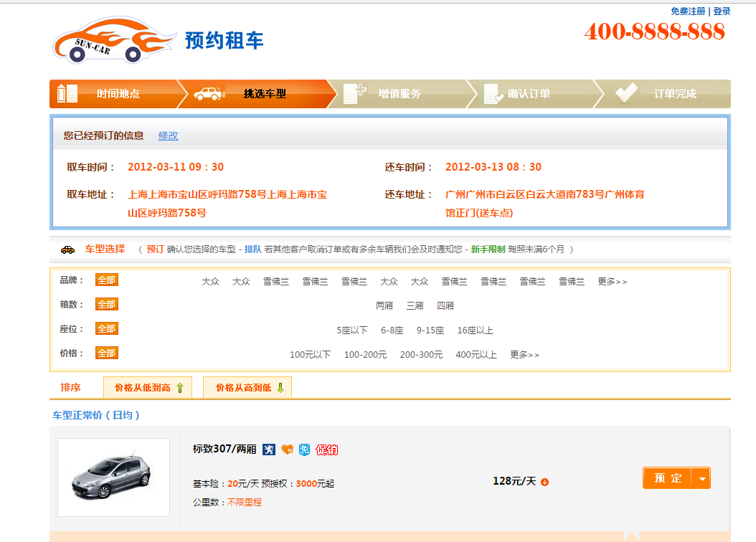Click the 标致307 car photo thumbnail
Image resolution: width=756 pixels, height=542 pixels.
113,477
